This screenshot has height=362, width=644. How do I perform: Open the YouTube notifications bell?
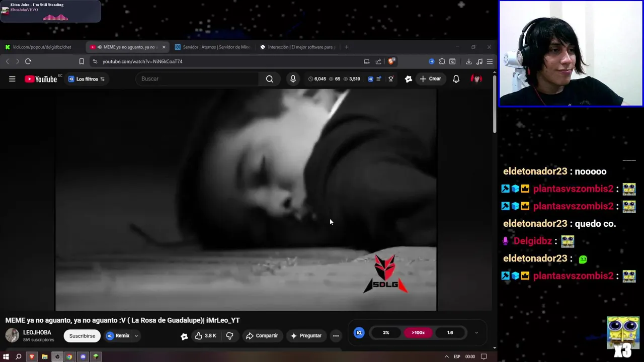click(x=456, y=79)
